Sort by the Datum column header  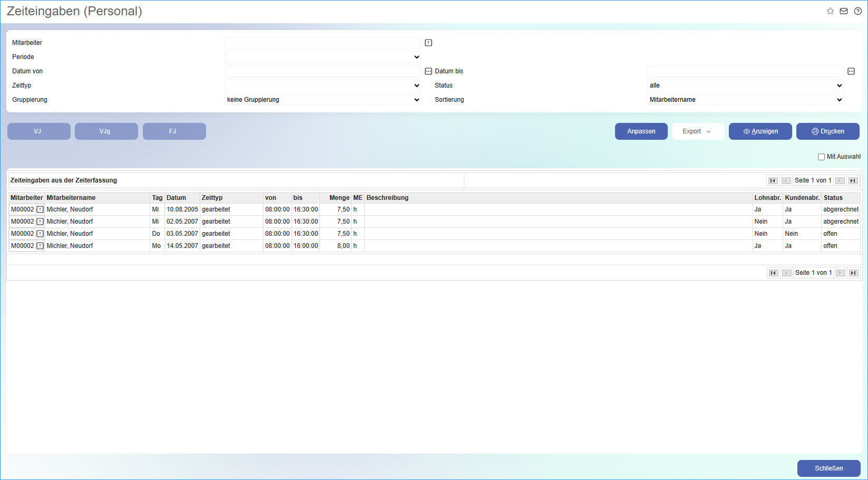click(176, 198)
